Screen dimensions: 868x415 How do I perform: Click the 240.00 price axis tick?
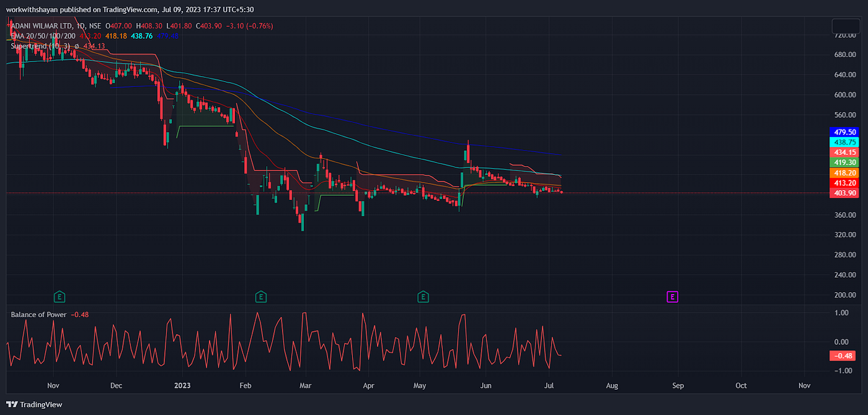coord(845,275)
